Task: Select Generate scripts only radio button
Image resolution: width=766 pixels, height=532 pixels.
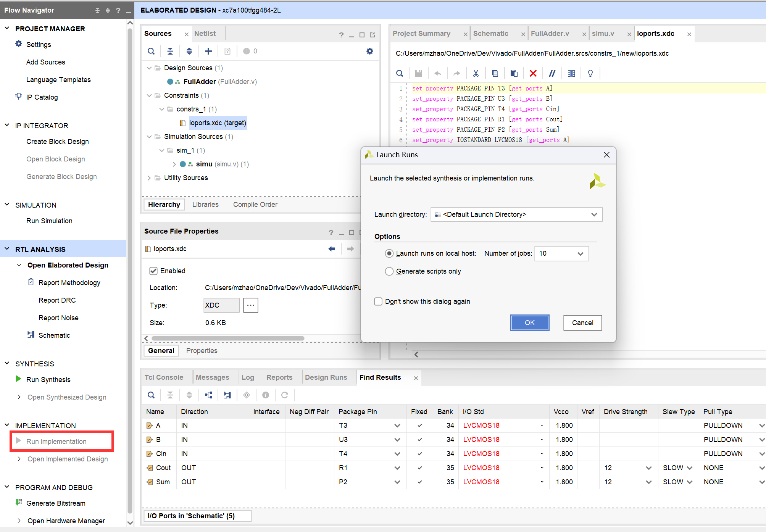Action: click(389, 271)
